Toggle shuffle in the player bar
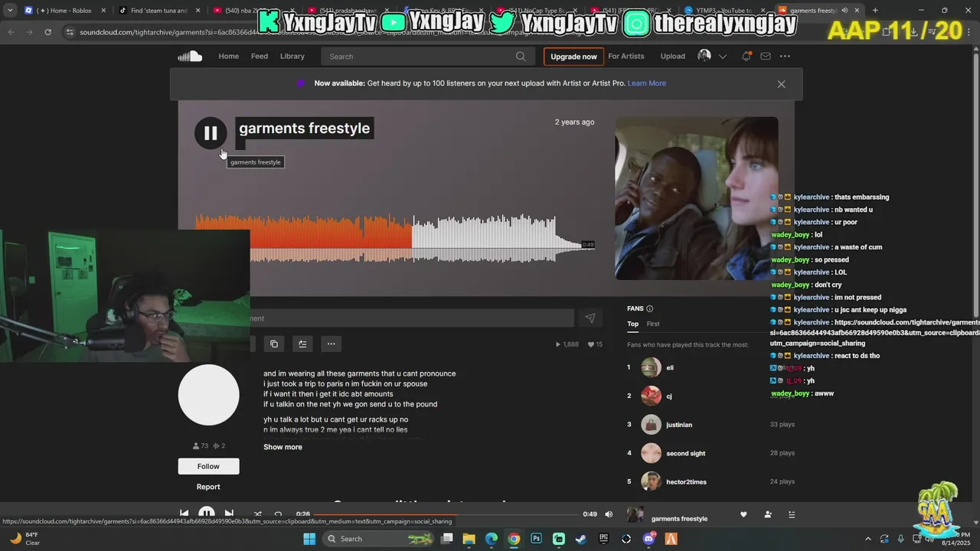 (x=257, y=514)
